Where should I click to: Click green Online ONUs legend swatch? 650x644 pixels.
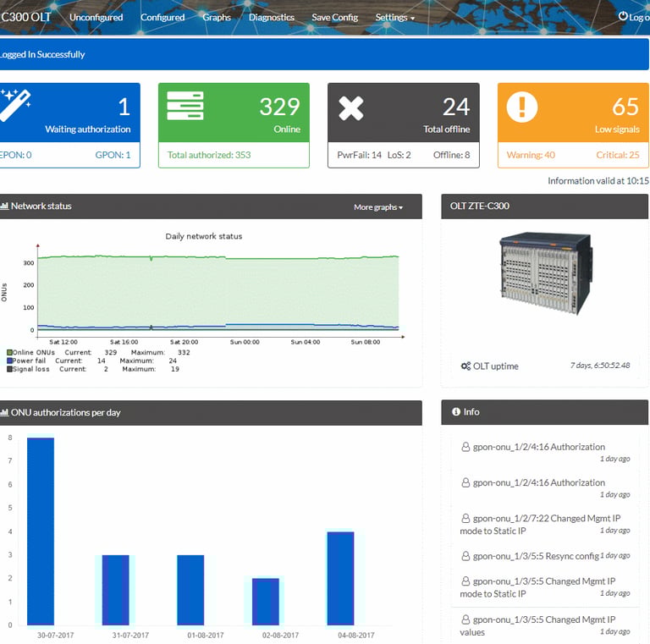point(9,352)
